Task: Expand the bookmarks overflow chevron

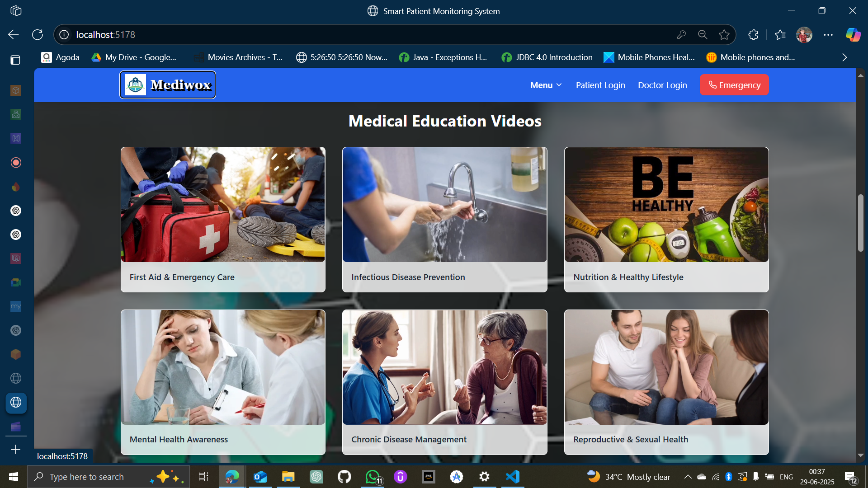Action: [844, 57]
